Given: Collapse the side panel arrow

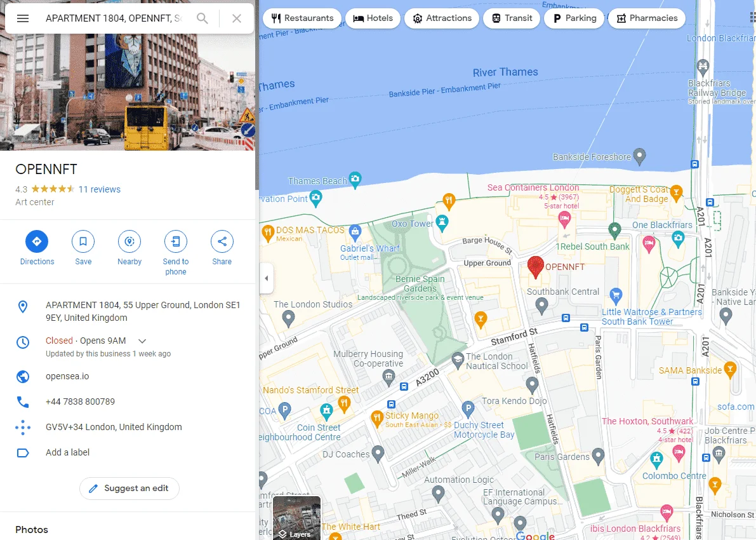Looking at the screenshot, I should tap(266, 278).
